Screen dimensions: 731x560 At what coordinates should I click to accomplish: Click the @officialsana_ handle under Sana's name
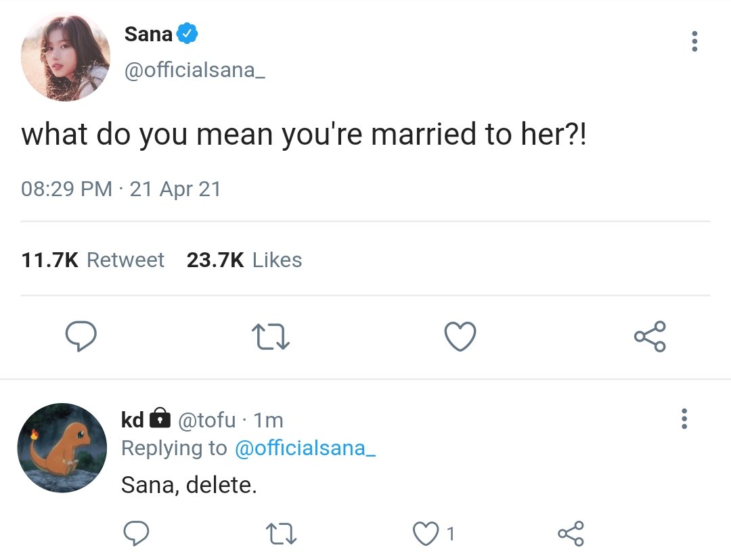coord(195,70)
